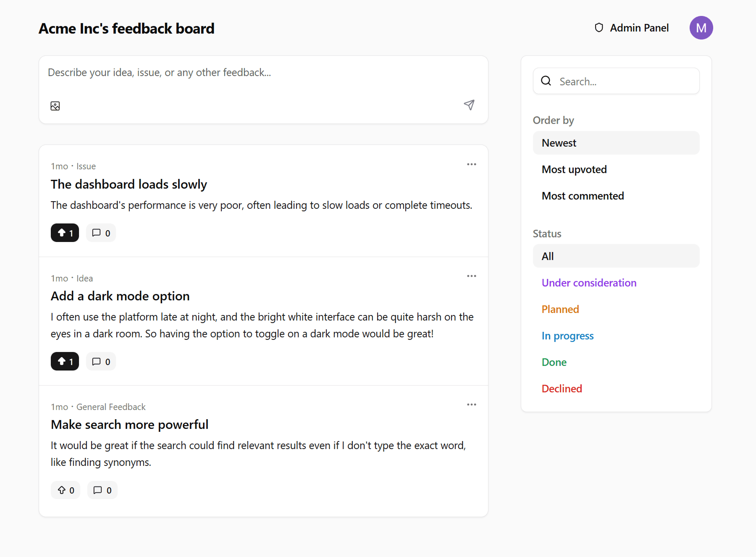Upvote the Make search more powerful post
Viewport: 756px width, 557px height.
pyautogui.click(x=66, y=490)
